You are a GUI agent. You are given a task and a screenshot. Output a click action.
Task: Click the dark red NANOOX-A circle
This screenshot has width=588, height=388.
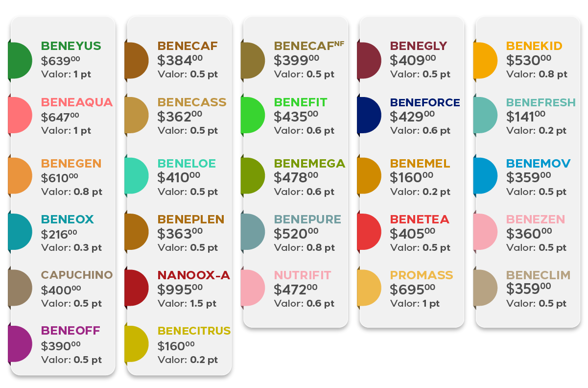137,288
